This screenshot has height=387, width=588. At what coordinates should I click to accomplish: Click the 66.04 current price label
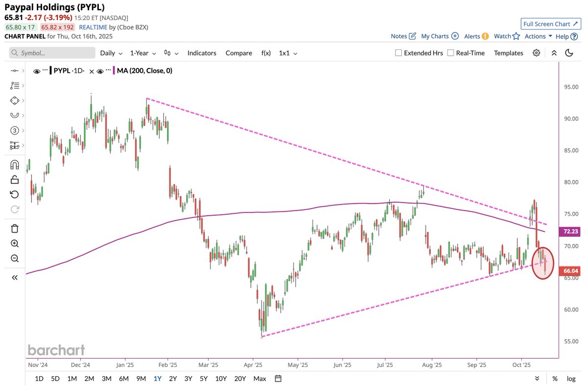tap(569, 270)
